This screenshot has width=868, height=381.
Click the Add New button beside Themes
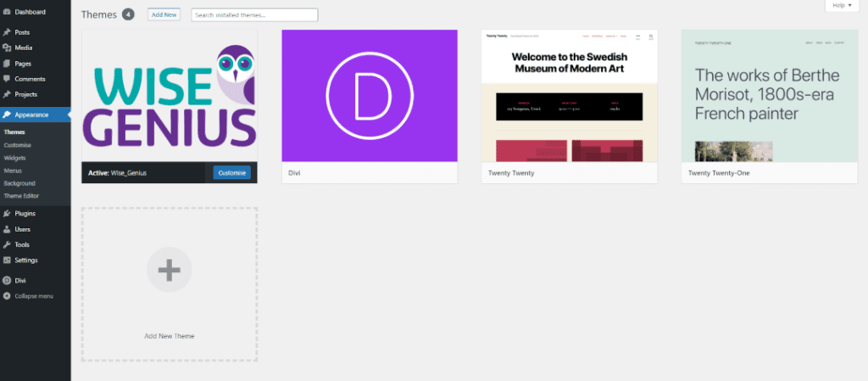point(164,15)
